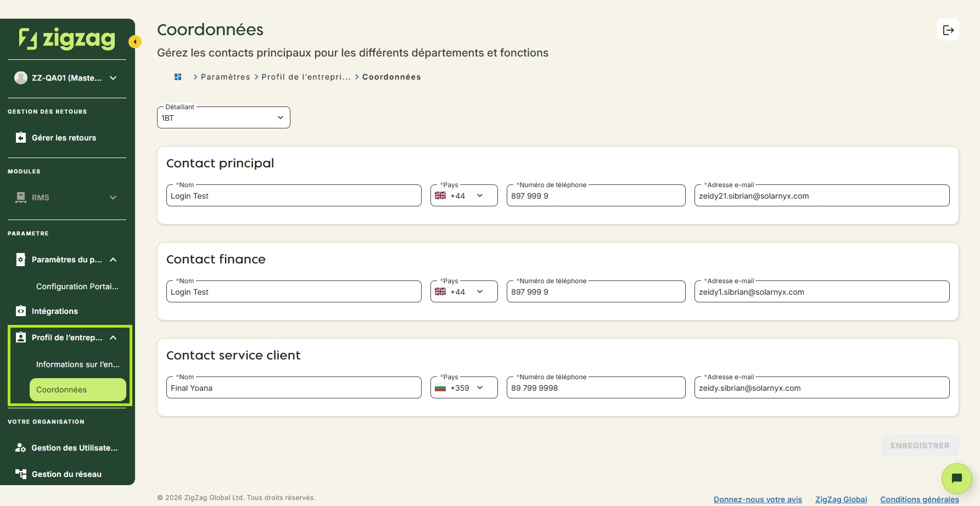The width and height of the screenshot is (980, 506).
Task: Click the dashboard home icon in breadcrumb
Action: click(x=178, y=77)
